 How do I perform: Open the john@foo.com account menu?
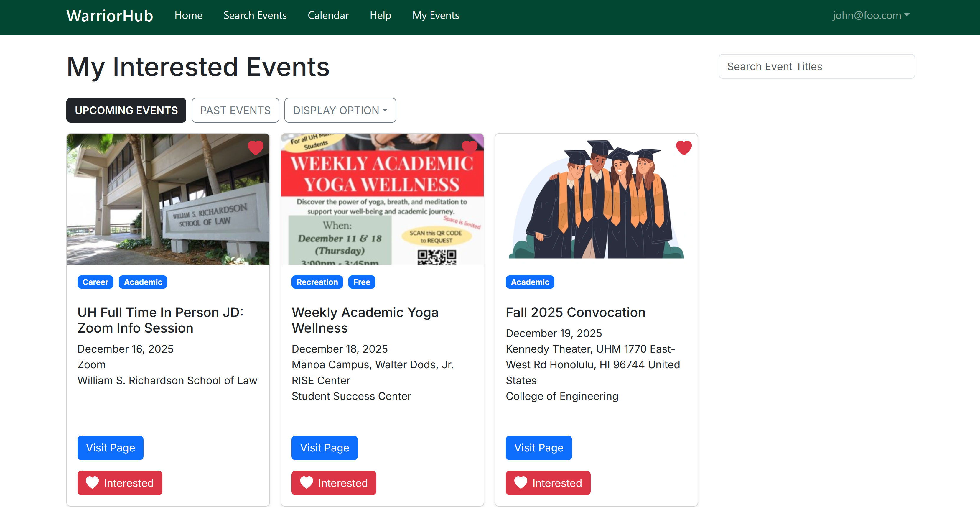(870, 15)
